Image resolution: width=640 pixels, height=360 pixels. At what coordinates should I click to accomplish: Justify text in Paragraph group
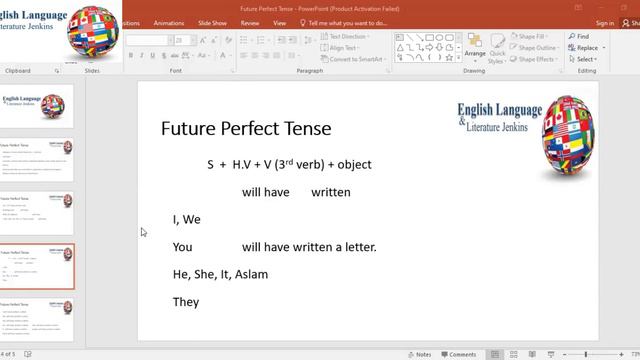[277, 56]
